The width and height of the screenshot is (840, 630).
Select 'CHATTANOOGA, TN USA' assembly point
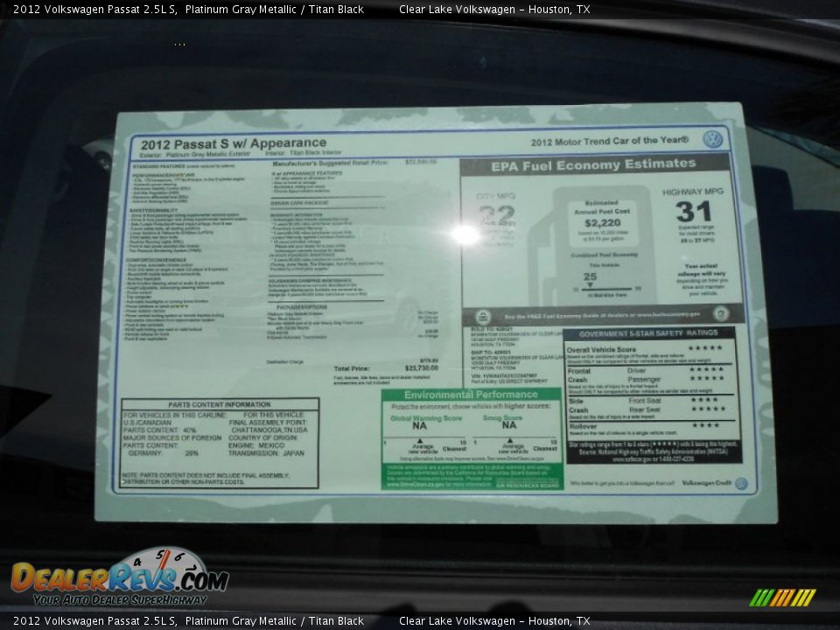[x=269, y=430]
